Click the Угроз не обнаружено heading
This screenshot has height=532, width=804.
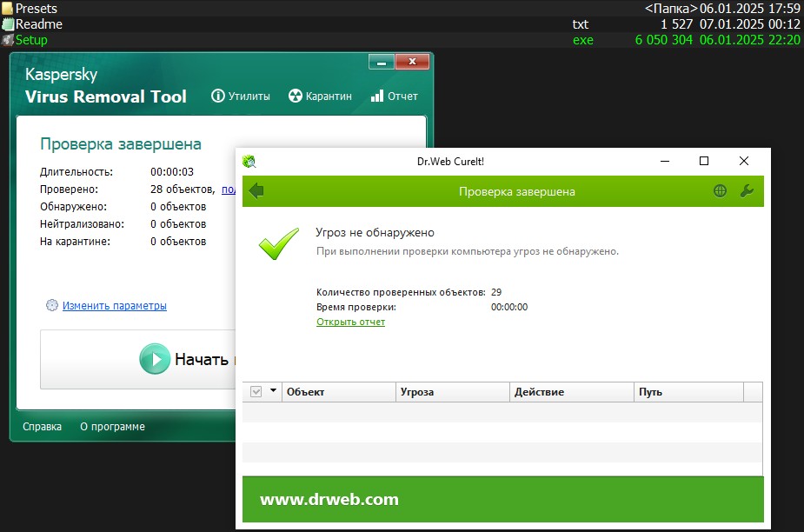tap(375, 232)
